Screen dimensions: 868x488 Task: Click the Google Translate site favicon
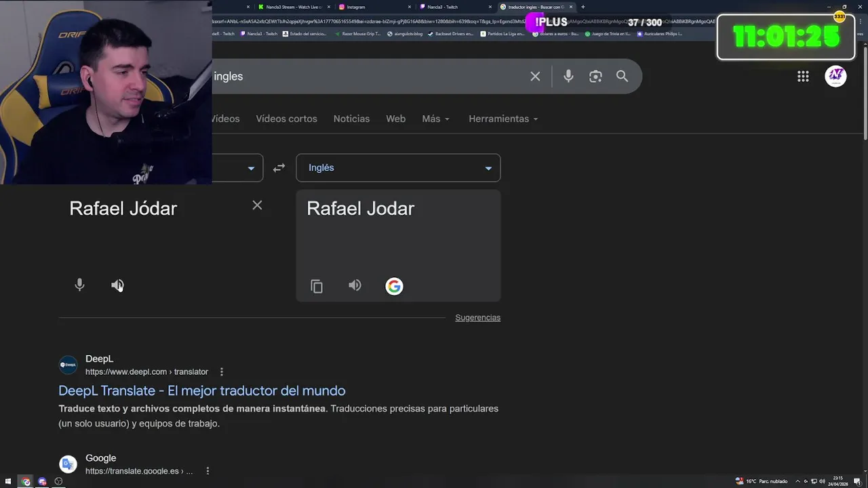point(68,464)
